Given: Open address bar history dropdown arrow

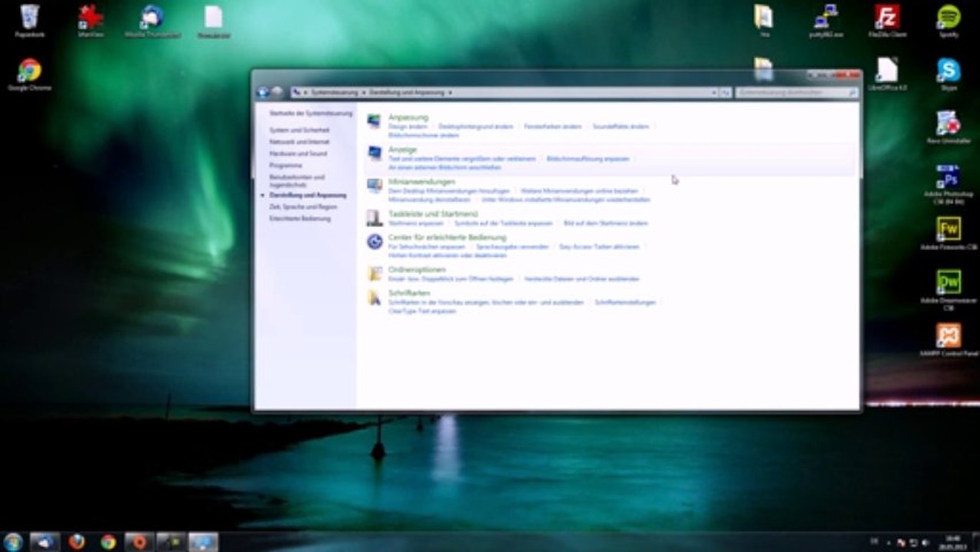Looking at the screenshot, I should 714,92.
